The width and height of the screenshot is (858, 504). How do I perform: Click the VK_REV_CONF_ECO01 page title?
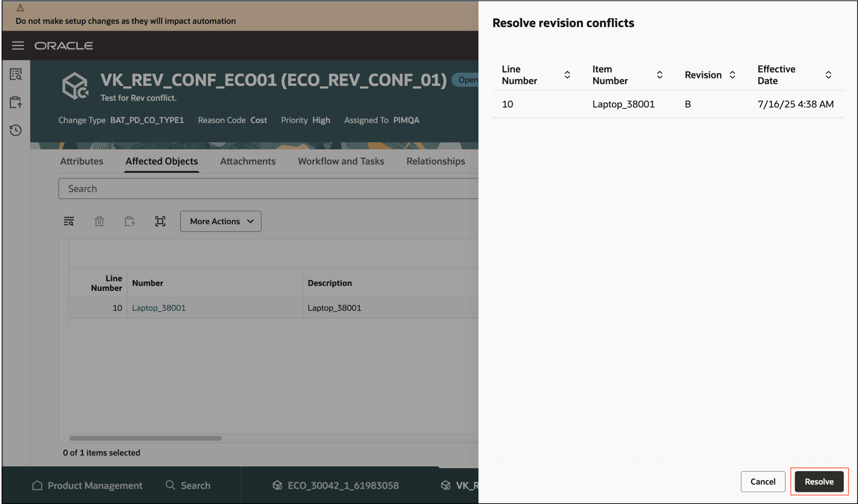[x=274, y=80]
